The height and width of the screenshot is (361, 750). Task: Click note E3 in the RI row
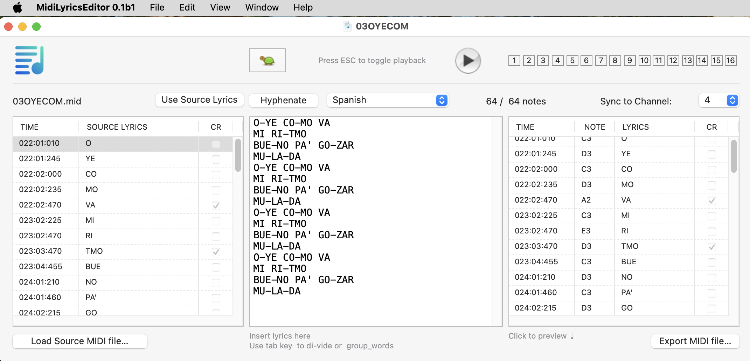586,231
